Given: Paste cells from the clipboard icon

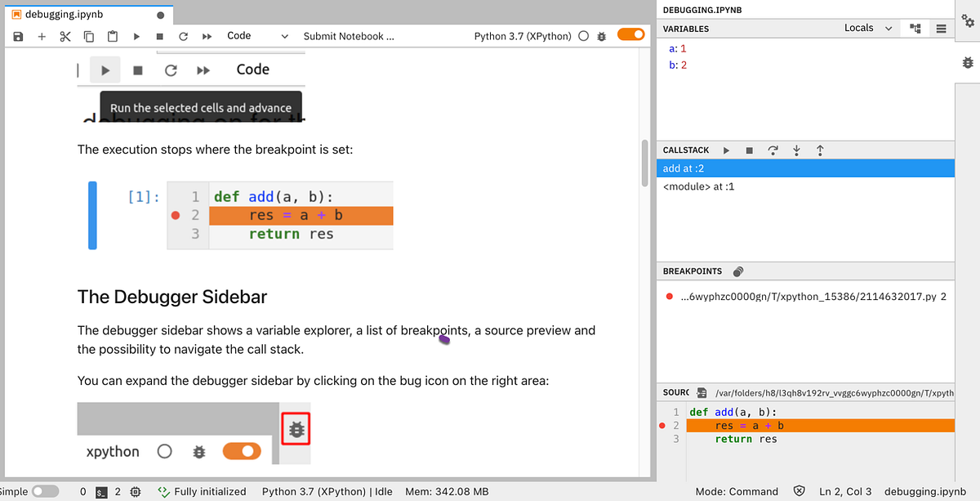Looking at the screenshot, I should [113, 36].
